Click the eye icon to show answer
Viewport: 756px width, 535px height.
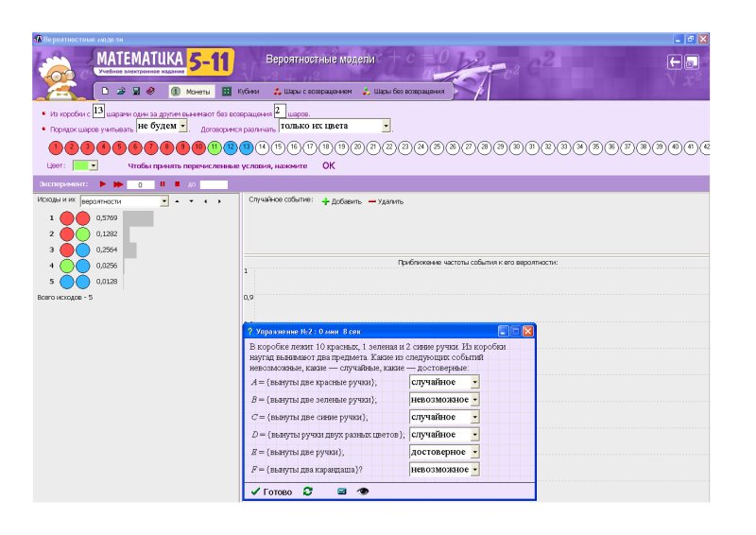tap(362, 492)
